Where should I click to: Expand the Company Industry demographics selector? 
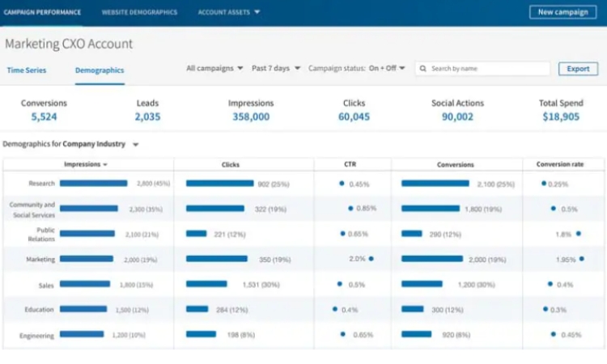point(136,145)
